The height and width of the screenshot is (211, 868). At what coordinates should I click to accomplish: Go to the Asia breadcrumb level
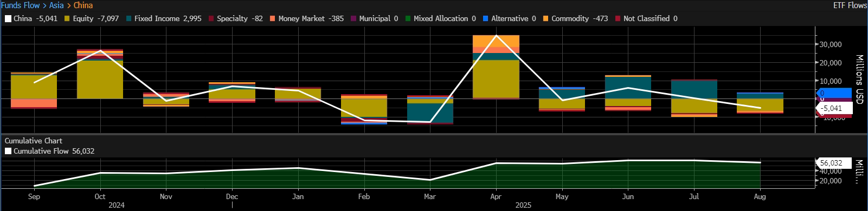pyautogui.click(x=56, y=5)
